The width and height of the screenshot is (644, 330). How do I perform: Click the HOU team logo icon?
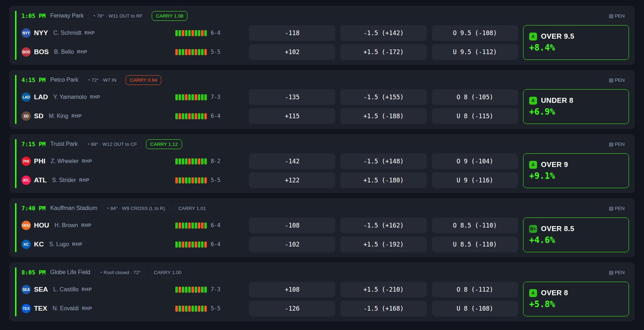(26, 225)
